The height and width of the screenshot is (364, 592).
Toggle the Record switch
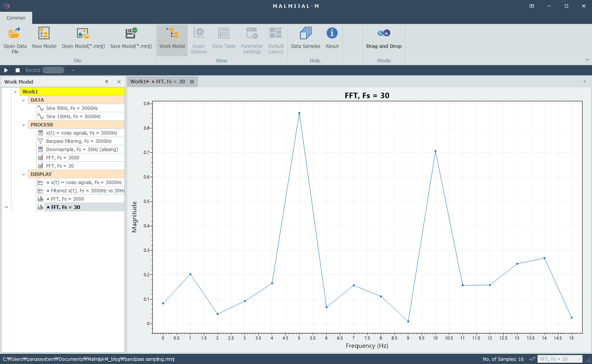point(53,70)
